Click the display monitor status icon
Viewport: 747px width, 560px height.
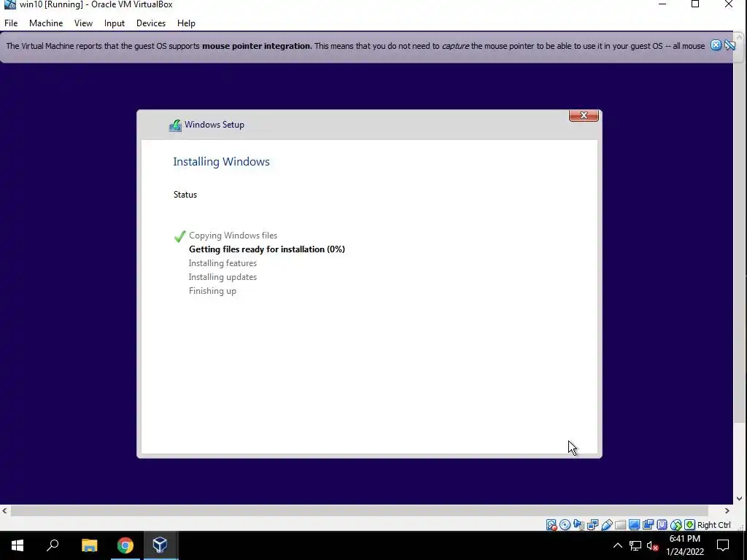pos(634,525)
